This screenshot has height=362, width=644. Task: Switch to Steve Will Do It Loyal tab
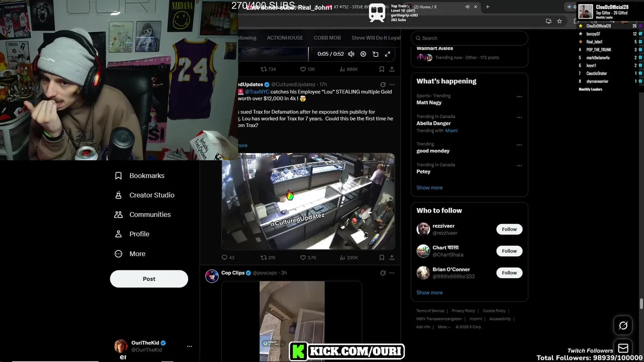pyautogui.click(x=376, y=38)
